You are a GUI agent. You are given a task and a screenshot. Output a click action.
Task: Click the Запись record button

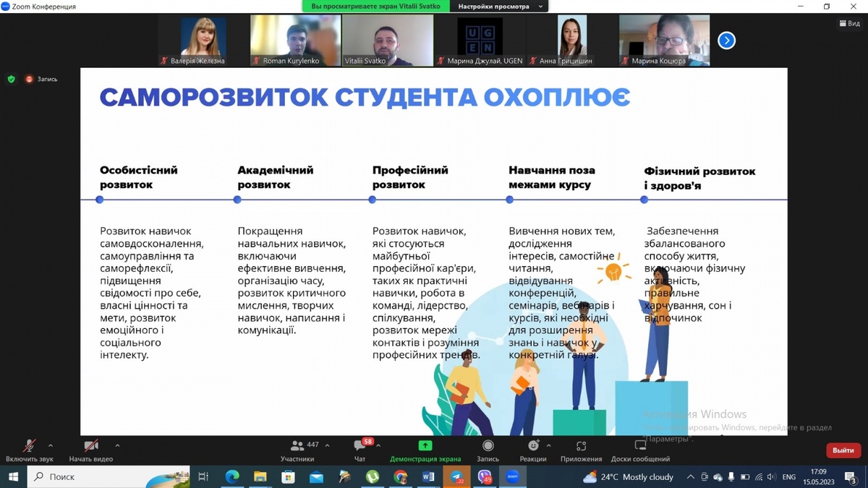coord(488,450)
